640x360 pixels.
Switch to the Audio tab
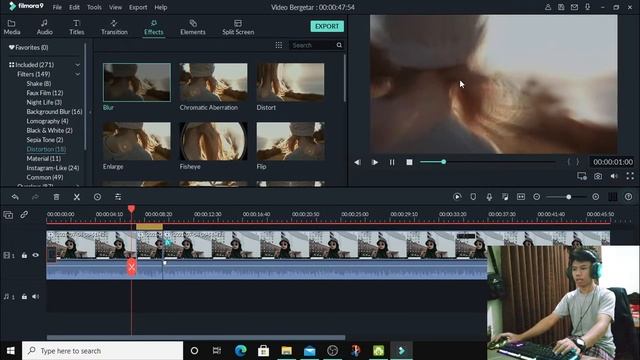pos(44,27)
